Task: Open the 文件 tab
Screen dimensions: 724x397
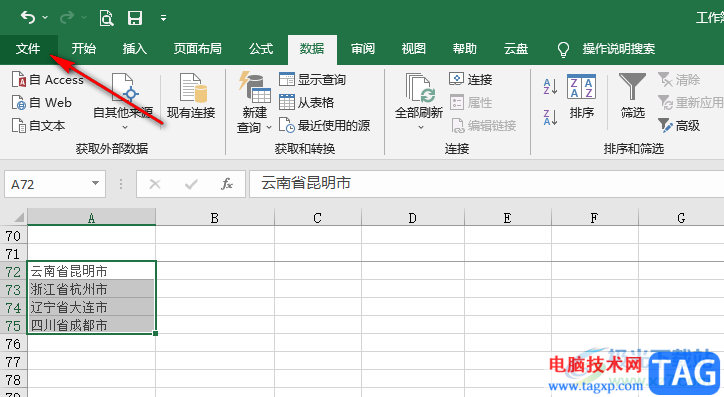Action: point(28,48)
